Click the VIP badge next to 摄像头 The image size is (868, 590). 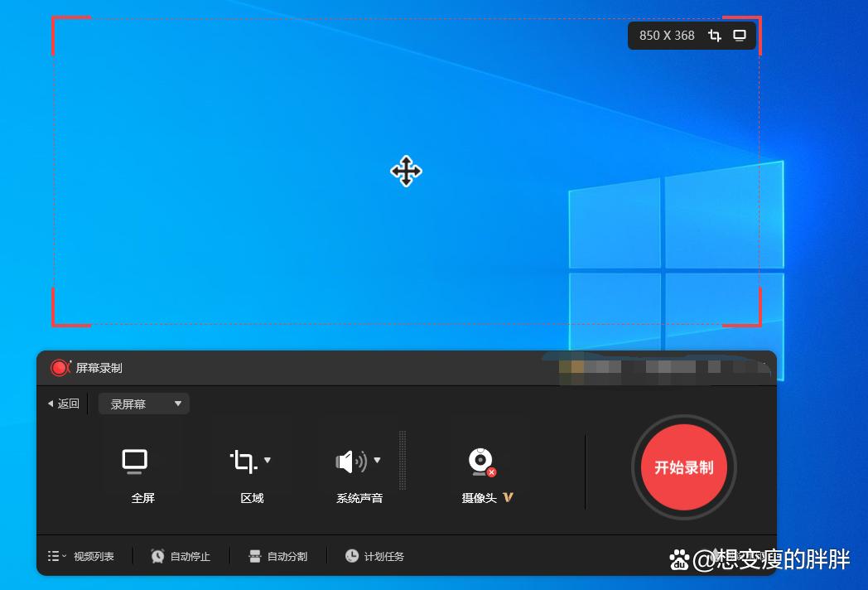coord(509,497)
